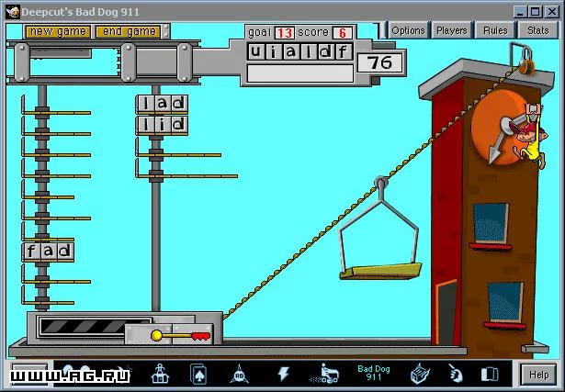Click the dice box icon

[x=420, y=374]
